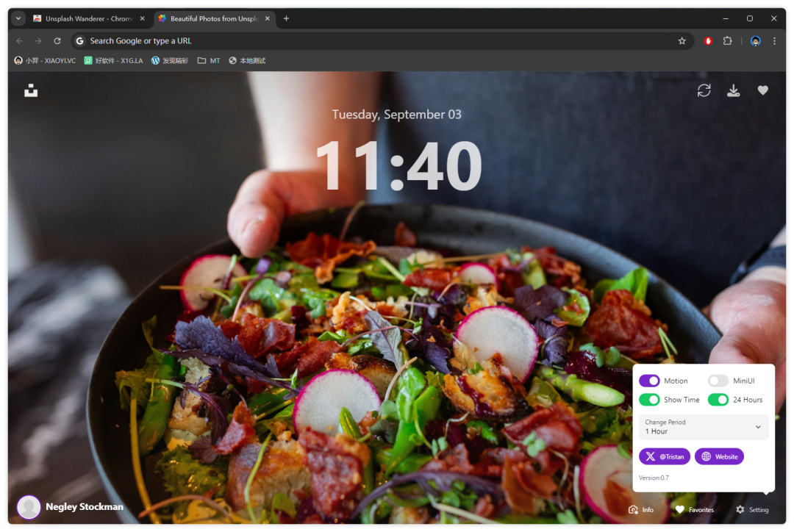The width and height of the screenshot is (794, 532).
Task: Open the XIAOYI.VC bookmark
Action: tap(45, 61)
